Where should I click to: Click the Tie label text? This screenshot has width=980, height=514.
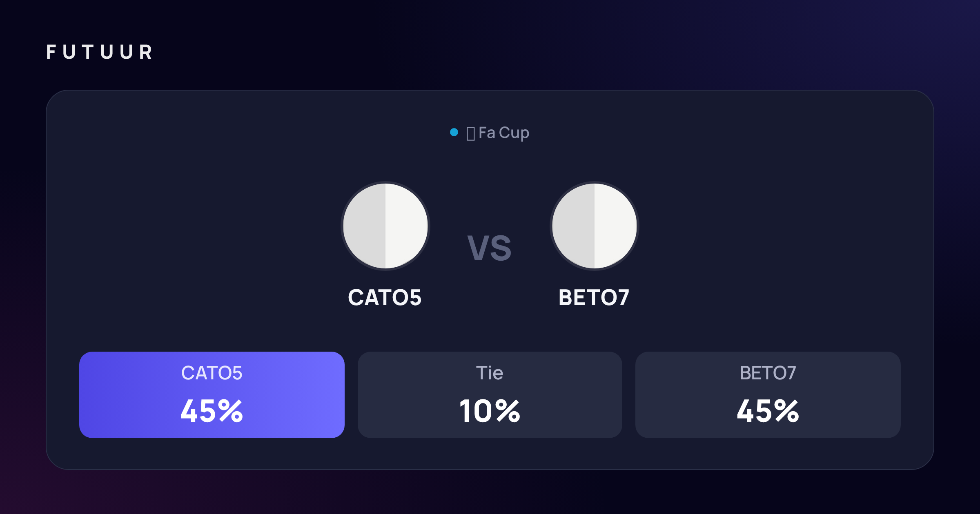490,373
